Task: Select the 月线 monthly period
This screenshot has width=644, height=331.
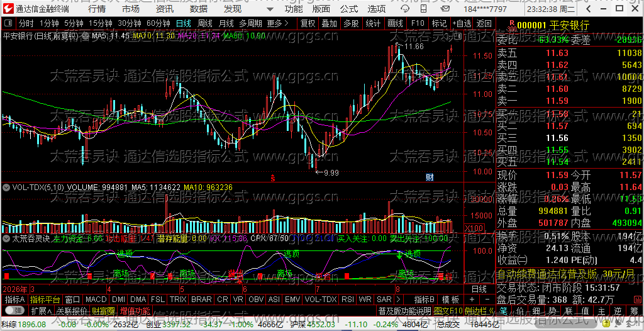Action: coord(226,23)
